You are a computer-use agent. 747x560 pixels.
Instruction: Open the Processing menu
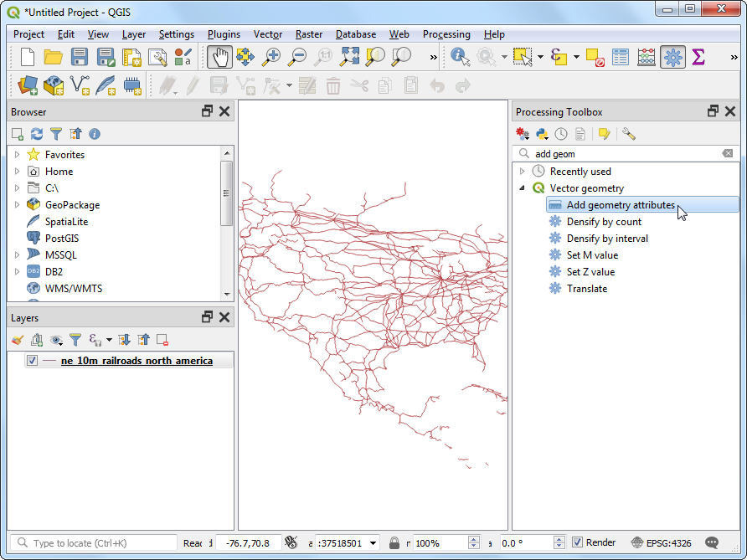click(x=446, y=34)
